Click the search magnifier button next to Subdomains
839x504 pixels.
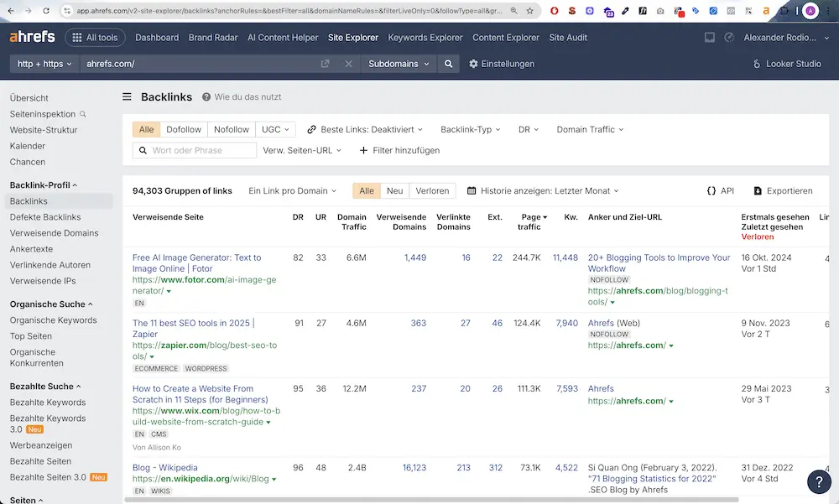[448, 64]
